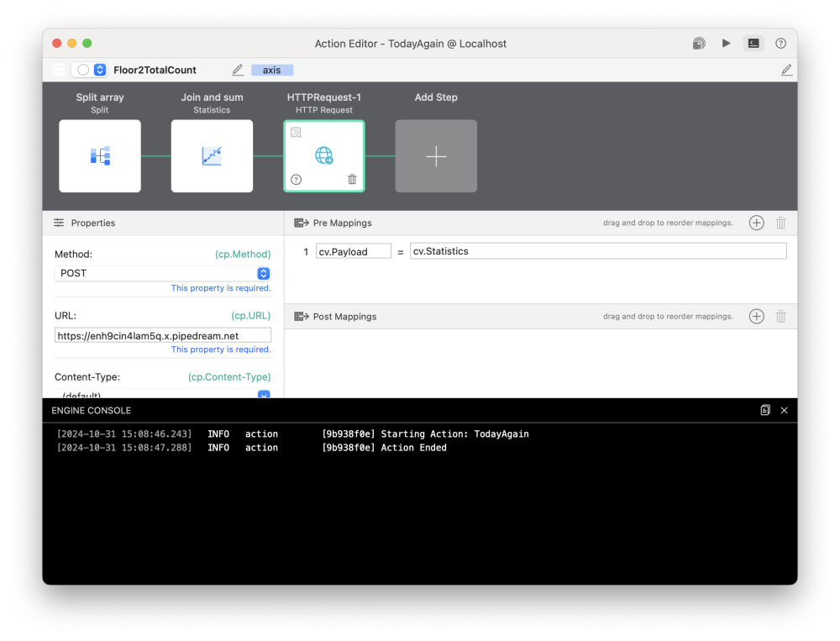
Task: Open the inspect icon on the HTTPRequest-1 step
Action: point(296,133)
